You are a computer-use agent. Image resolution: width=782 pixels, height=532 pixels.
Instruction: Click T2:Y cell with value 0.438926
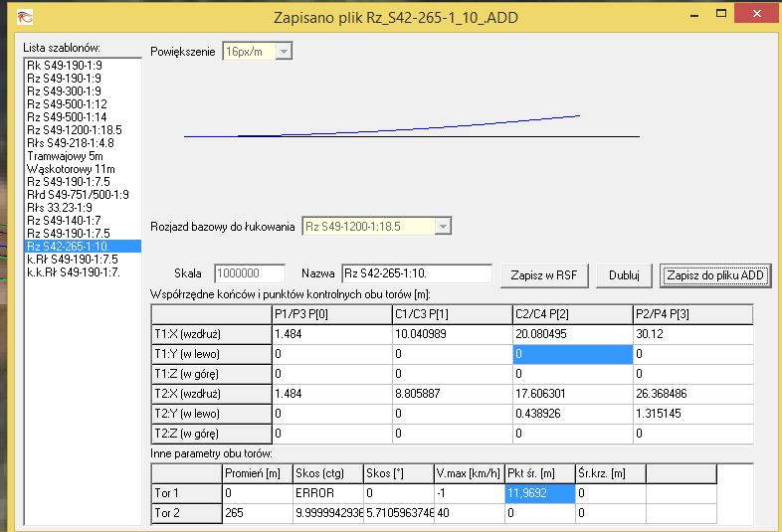tap(572, 414)
